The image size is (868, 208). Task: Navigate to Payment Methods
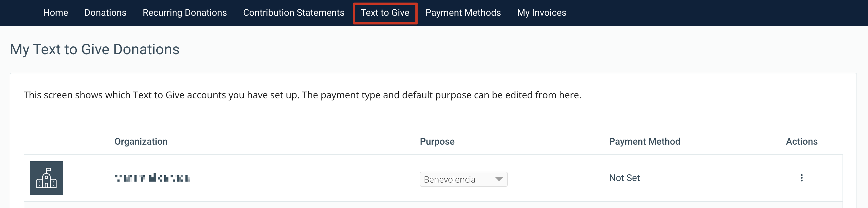point(463,13)
